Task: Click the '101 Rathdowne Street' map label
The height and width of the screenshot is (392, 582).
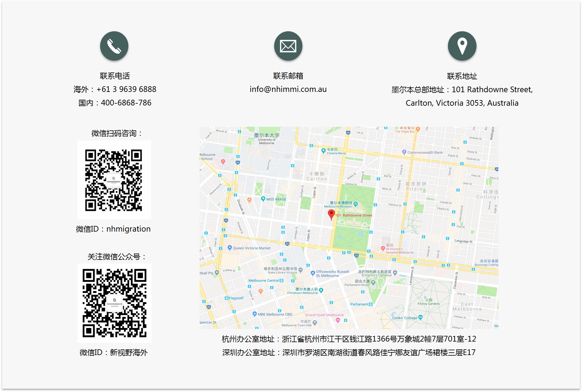Action: pyautogui.click(x=354, y=215)
